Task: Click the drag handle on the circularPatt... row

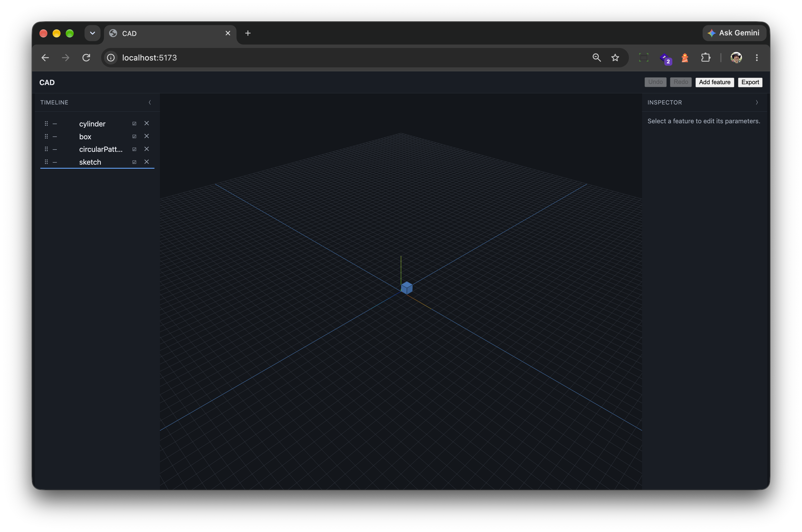Action: click(x=46, y=149)
